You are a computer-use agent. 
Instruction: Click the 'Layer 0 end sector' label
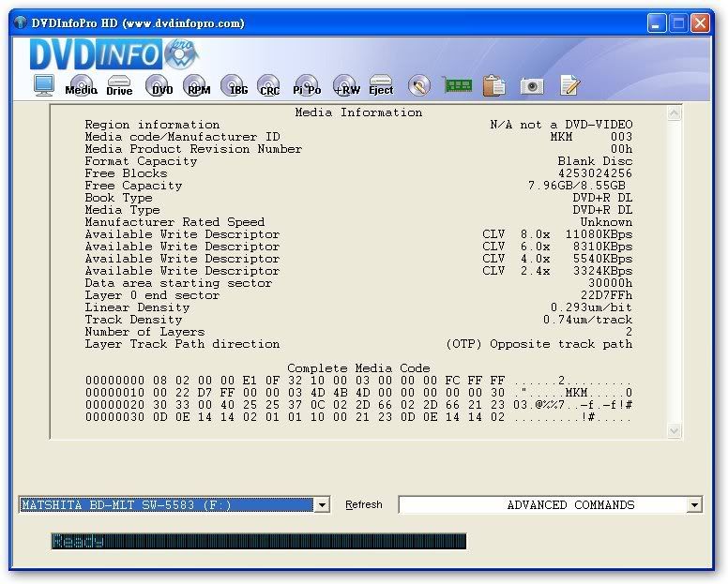click(152, 295)
